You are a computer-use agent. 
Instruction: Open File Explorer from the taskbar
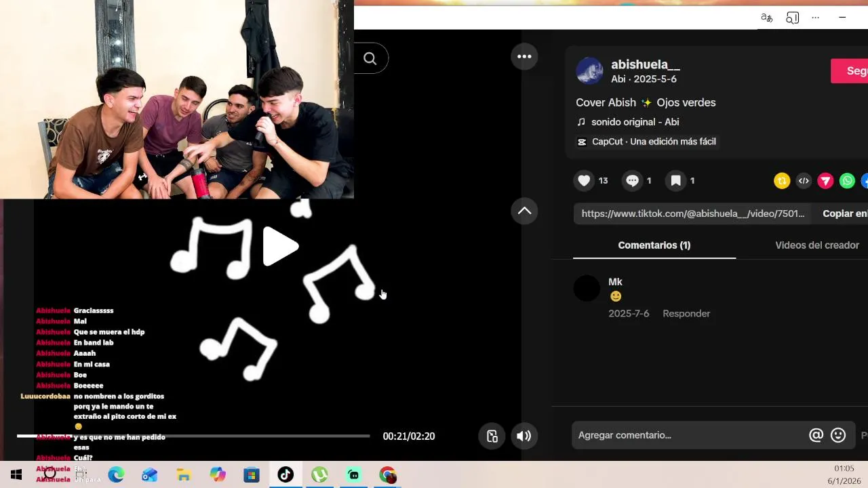[184, 474]
